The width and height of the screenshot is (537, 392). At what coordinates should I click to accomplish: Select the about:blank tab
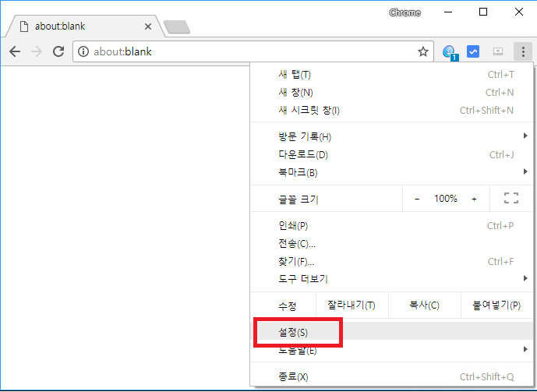[x=83, y=26]
